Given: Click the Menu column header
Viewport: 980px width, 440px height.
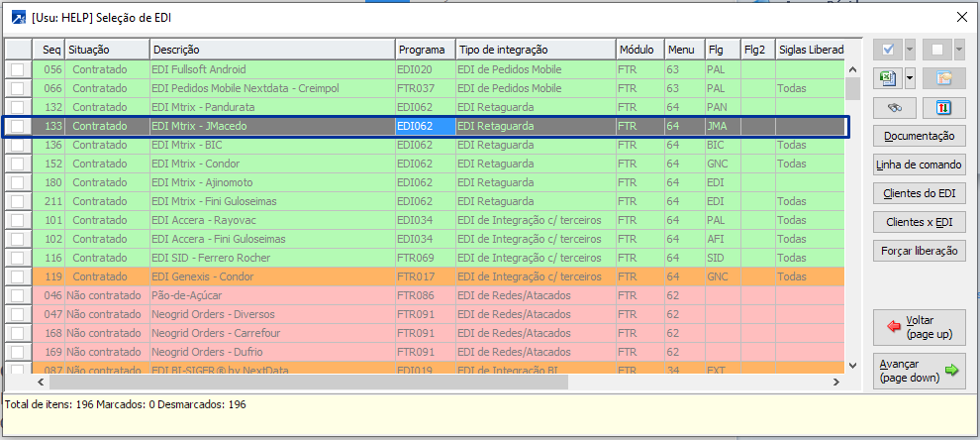Looking at the screenshot, I should pyautogui.click(x=684, y=50).
